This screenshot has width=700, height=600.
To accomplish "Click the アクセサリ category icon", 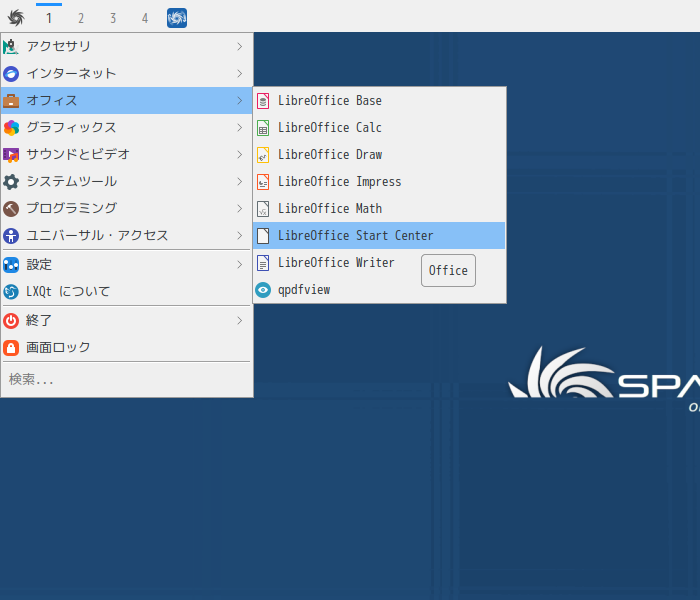I will pyautogui.click(x=11, y=46).
